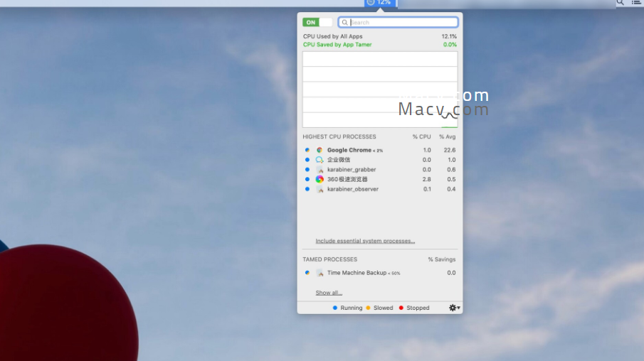Image resolution: width=644 pixels, height=361 pixels.
Task: Click the 360极速浏览器 app icon
Action: coord(320,179)
